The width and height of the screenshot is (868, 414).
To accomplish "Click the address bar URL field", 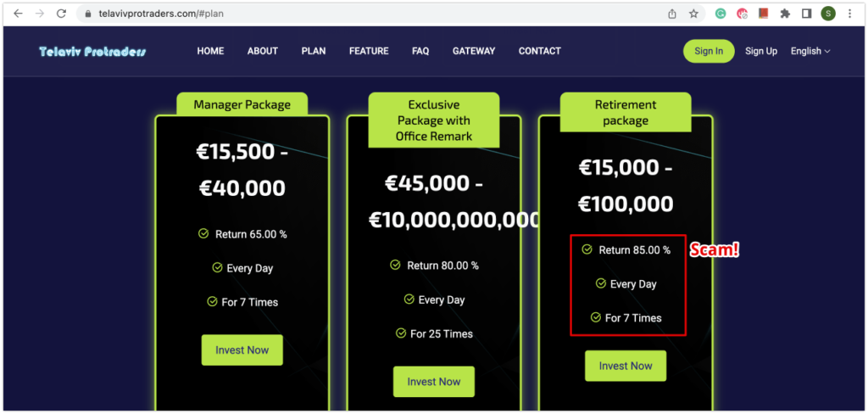I will pyautogui.click(x=376, y=14).
